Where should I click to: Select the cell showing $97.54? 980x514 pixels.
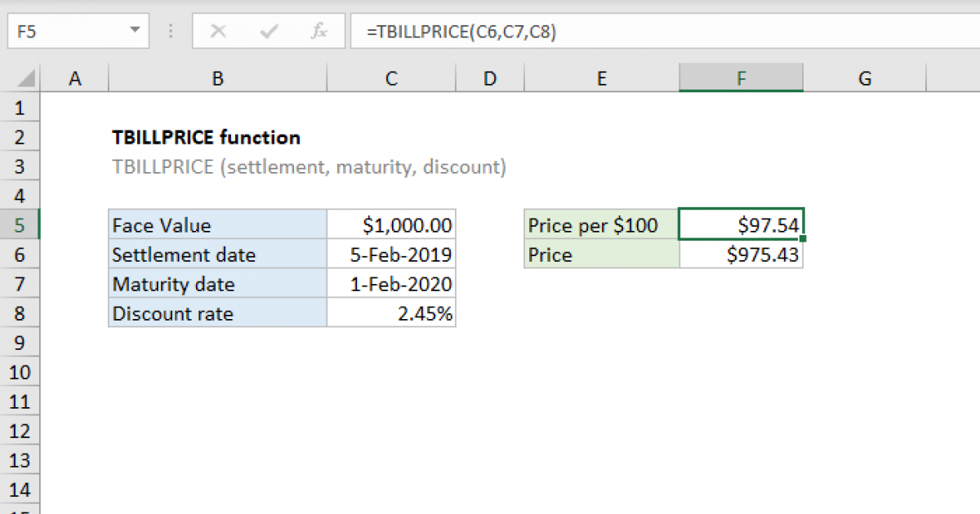coord(741,224)
